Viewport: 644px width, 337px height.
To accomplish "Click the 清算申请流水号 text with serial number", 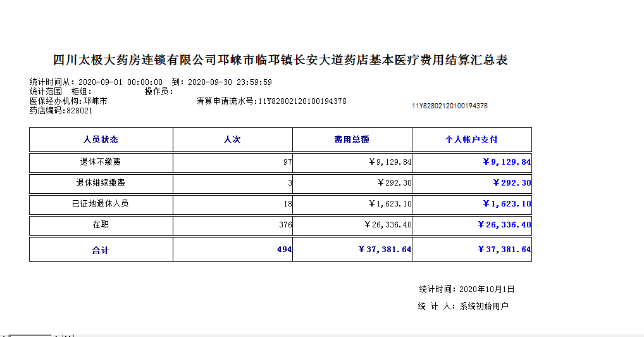I will [x=271, y=101].
